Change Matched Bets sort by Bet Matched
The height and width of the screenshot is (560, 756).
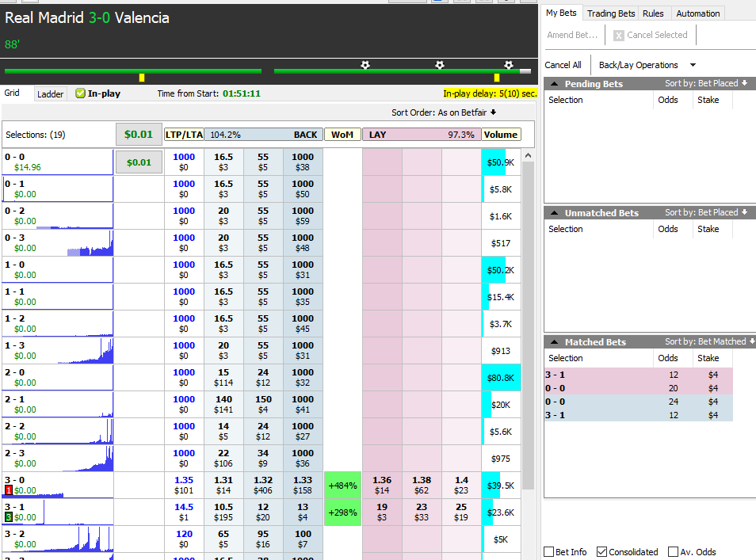pyautogui.click(x=710, y=341)
